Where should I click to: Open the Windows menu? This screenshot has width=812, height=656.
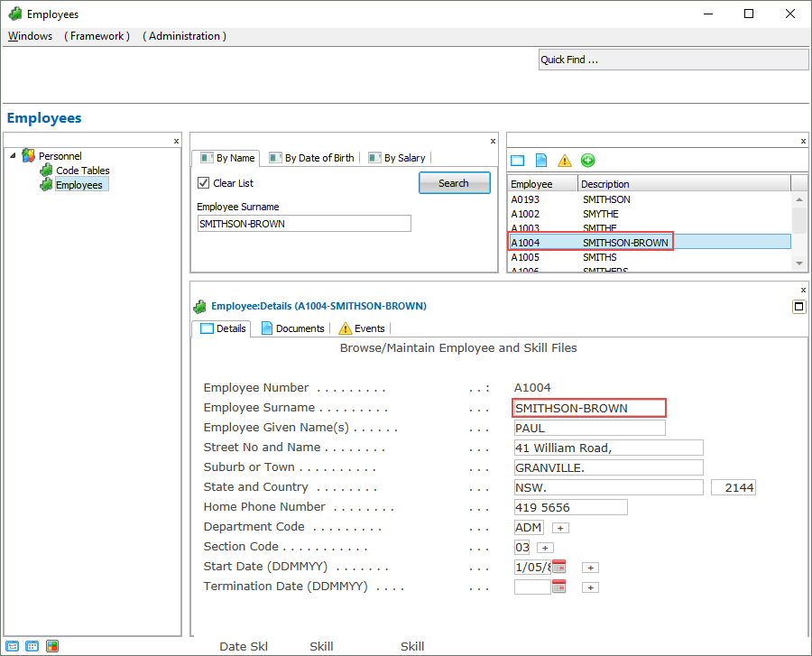(x=31, y=36)
